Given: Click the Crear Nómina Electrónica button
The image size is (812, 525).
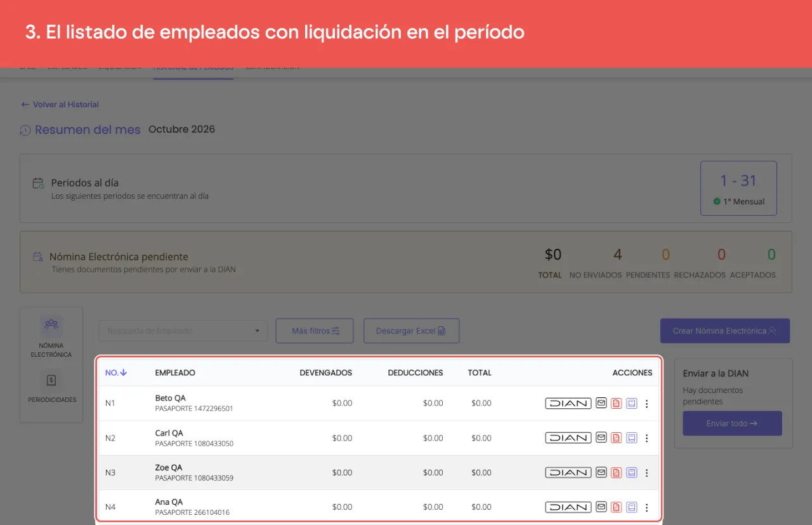Looking at the screenshot, I should (725, 331).
